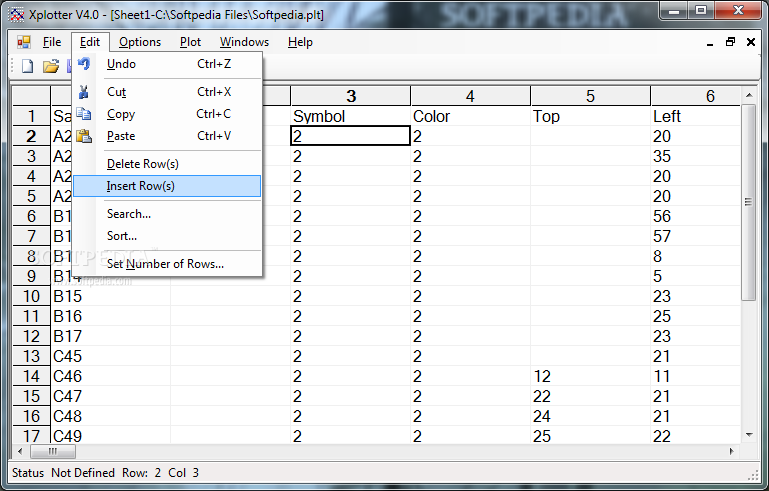Image resolution: width=769 pixels, height=491 pixels.
Task: Click the horizontal scrollbar right arrow
Action: [x=732, y=451]
